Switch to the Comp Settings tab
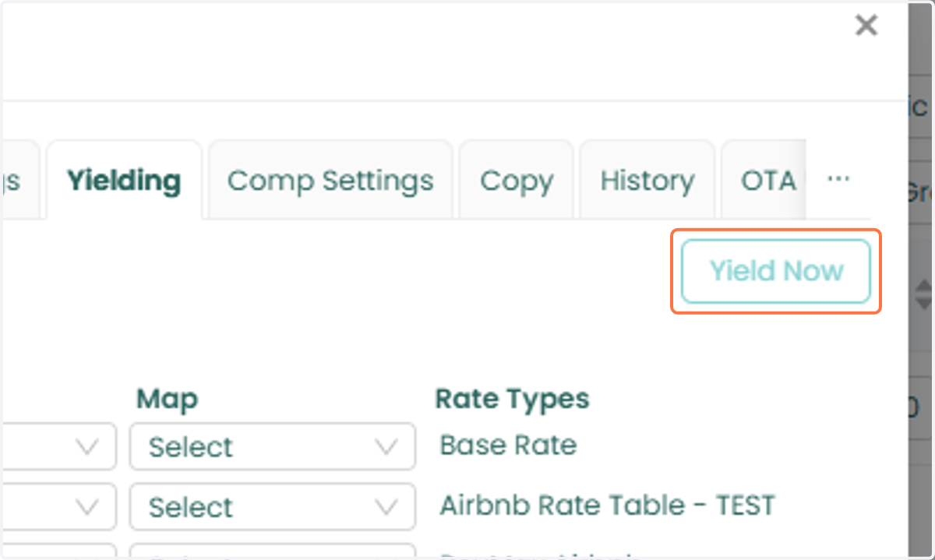The width and height of the screenshot is (935, 560). tap(330, 181)
